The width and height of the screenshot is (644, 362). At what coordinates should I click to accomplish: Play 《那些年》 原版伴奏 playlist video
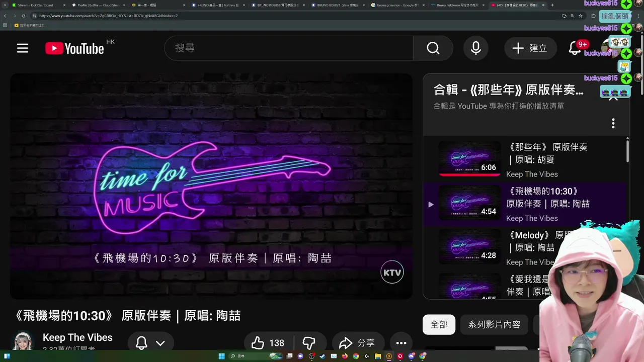469,158
